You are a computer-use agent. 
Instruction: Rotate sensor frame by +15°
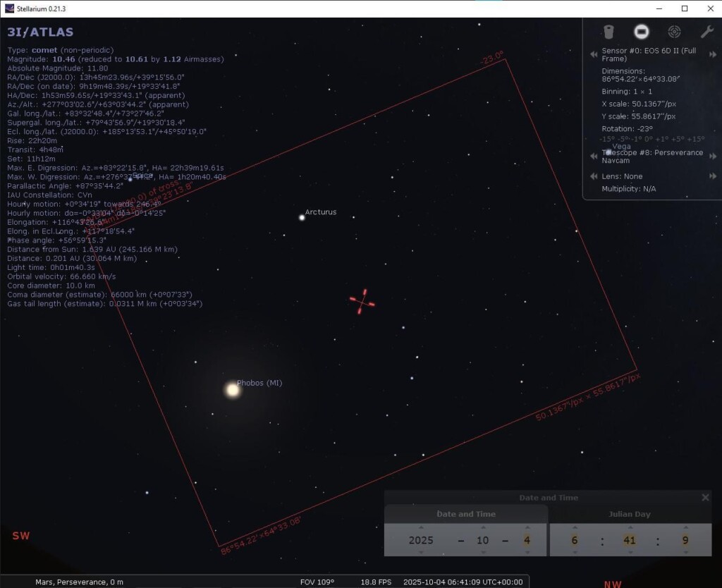(x=696, y=139)
